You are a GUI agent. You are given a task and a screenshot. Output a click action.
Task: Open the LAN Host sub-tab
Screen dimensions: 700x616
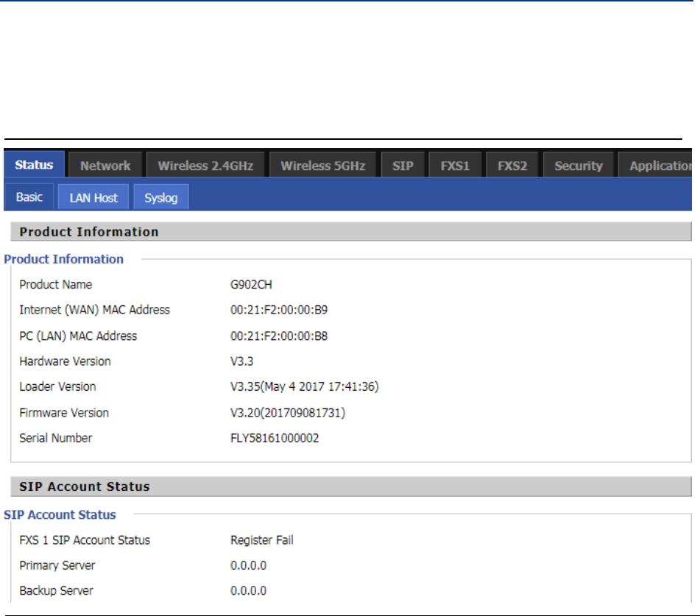click(x=93, y=197)
